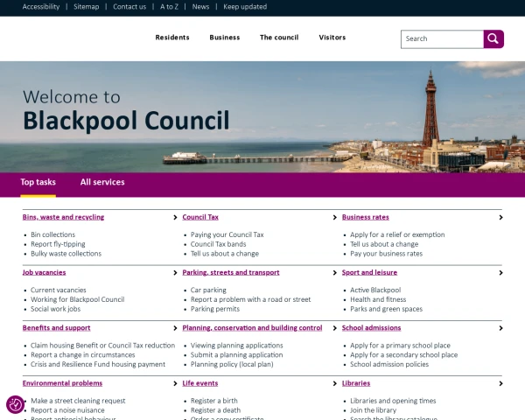The height and width of the screenshot is (420, 525).
Task: Click chevron beside Planning, conservation and building control
Action: [335, 328]
